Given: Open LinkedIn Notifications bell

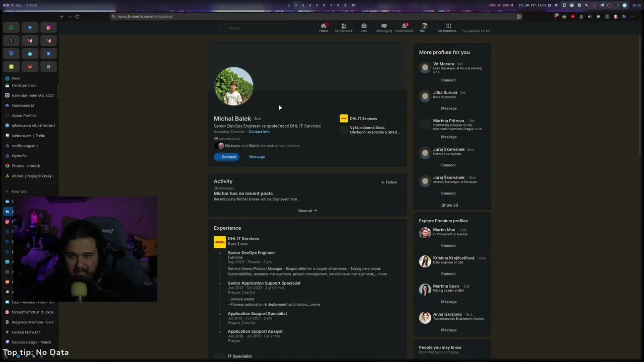Looking at the screenshot, I should pyautogui.click(x=404, y=28).
